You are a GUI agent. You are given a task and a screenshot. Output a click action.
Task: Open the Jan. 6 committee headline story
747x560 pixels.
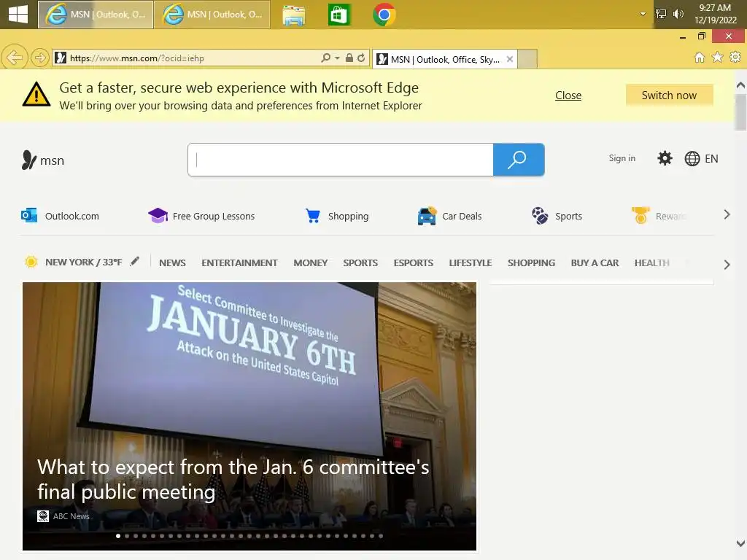(233, 480)
